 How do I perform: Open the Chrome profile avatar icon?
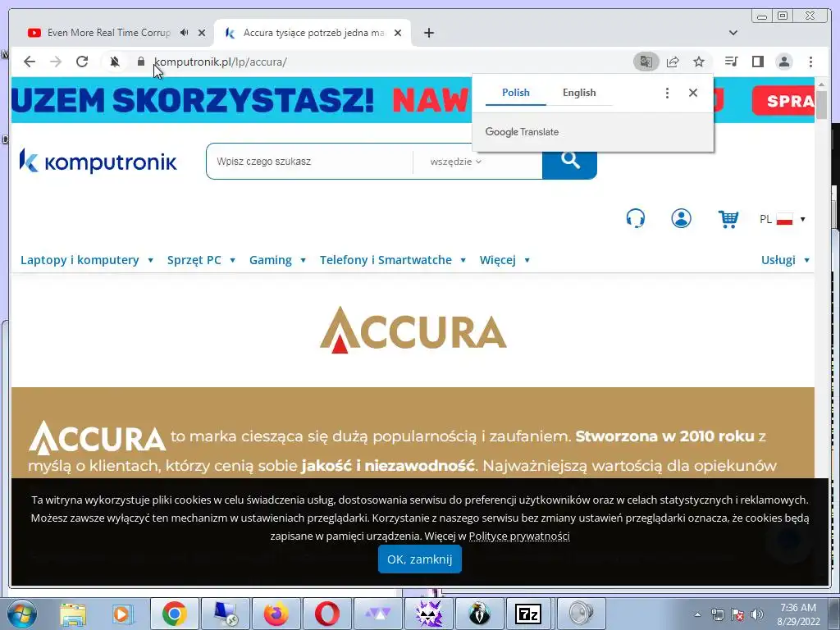click(x=783, y=62)
